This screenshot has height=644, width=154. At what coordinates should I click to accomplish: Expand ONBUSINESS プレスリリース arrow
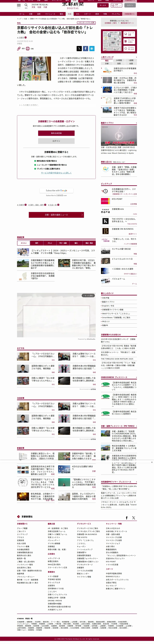[136, 377]
